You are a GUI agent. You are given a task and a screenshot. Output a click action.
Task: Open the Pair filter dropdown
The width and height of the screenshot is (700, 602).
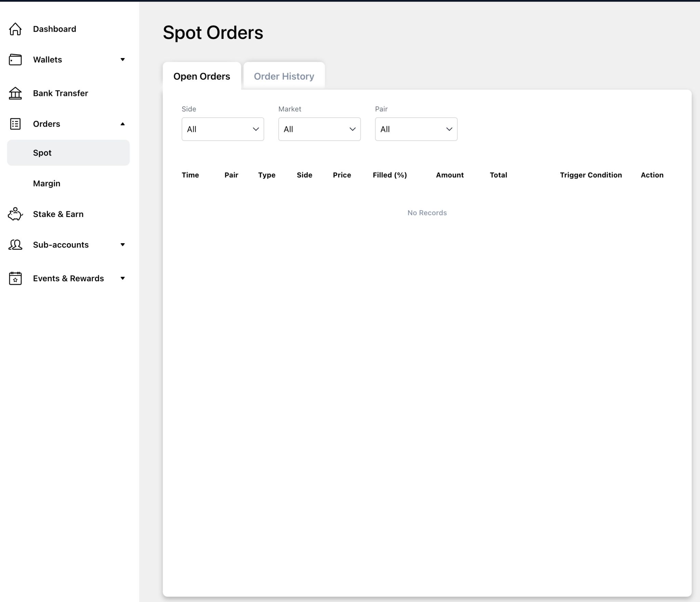click(416, 129)
